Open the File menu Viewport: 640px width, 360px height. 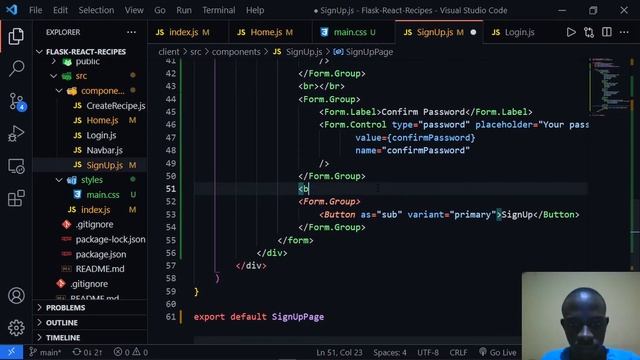pyautogui.click(x=36, y=10)
